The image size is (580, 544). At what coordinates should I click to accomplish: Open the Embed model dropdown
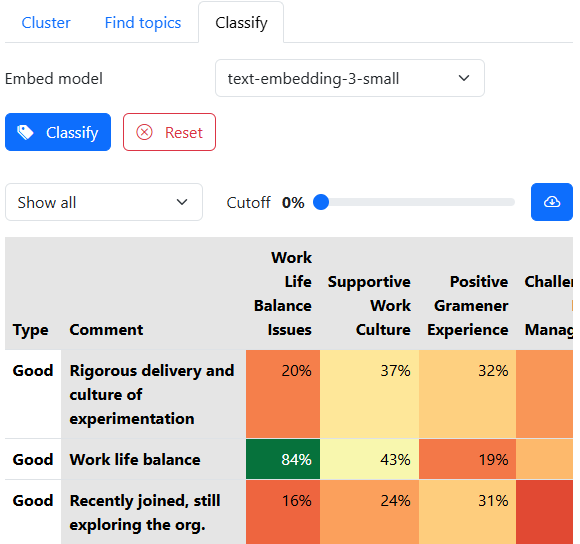[x=350, y=78]
